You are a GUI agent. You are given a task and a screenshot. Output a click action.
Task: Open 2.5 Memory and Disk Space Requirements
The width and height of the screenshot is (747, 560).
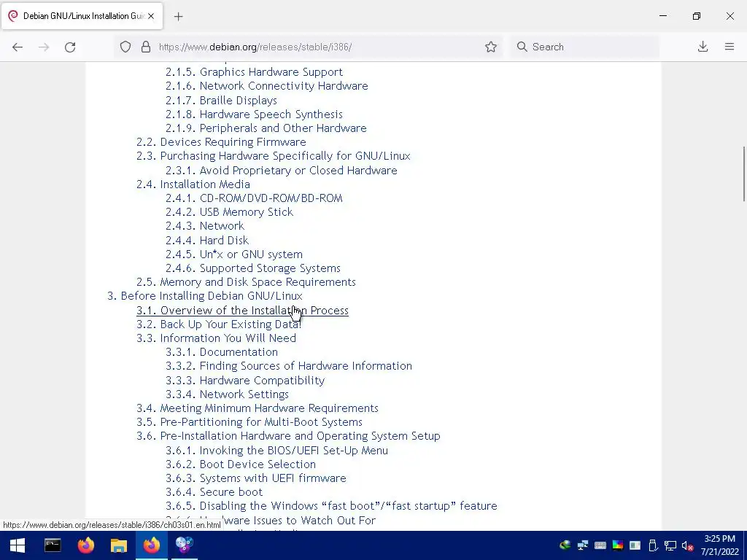[246, 282]
